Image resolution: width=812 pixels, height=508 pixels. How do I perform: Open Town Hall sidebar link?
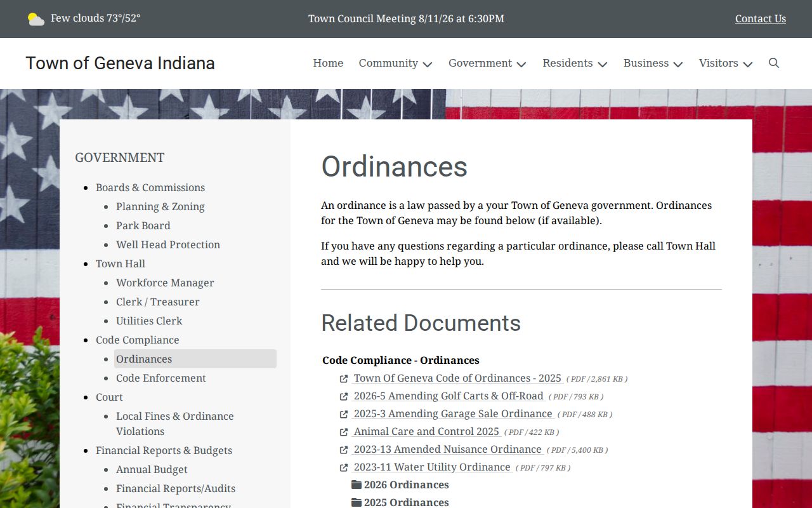pos(121,264)
